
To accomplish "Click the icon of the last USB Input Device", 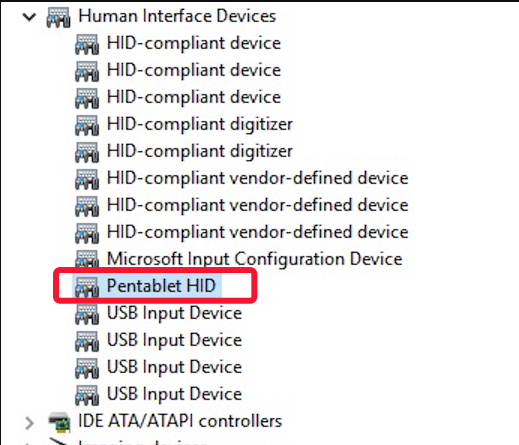I will tap(87, 395).
